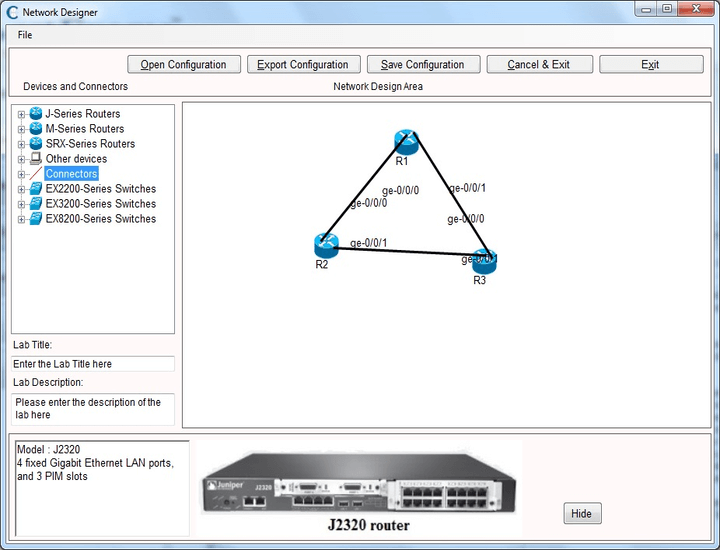The width and height of the screenshot is (720, 550).
Task: Select the J-Series Routers tree label
Action: coord(83,113)
